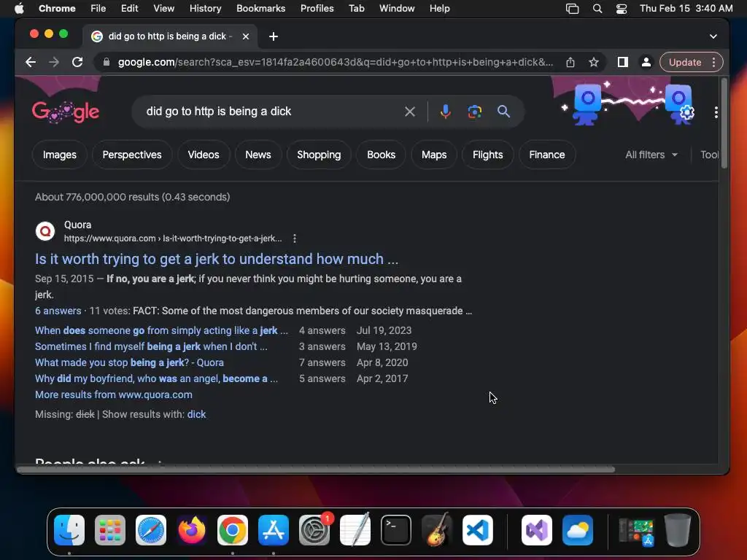Open 'Why did my boyfriend, who was an angel' link

tap(156, 379)
